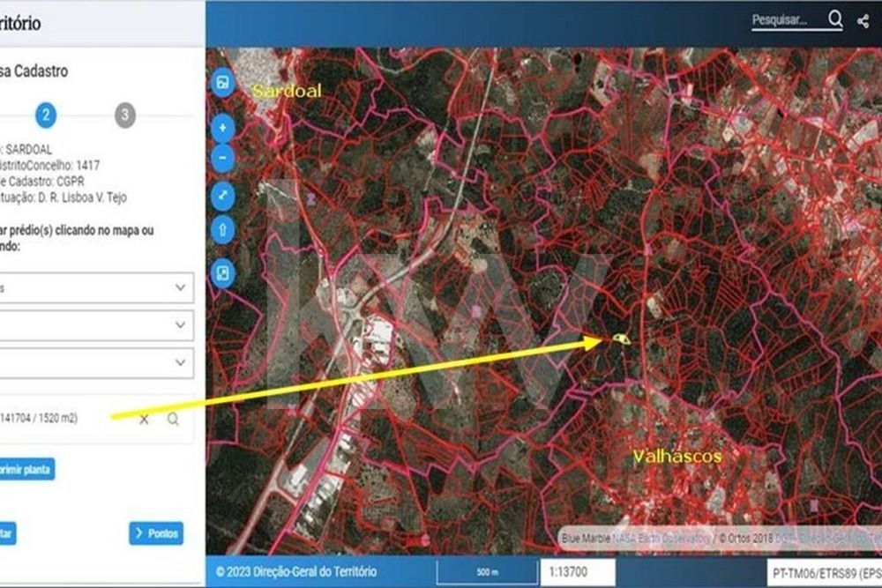Click the full extent arrows icon
This screenshot has height=588, width=882.
point(223,196)
